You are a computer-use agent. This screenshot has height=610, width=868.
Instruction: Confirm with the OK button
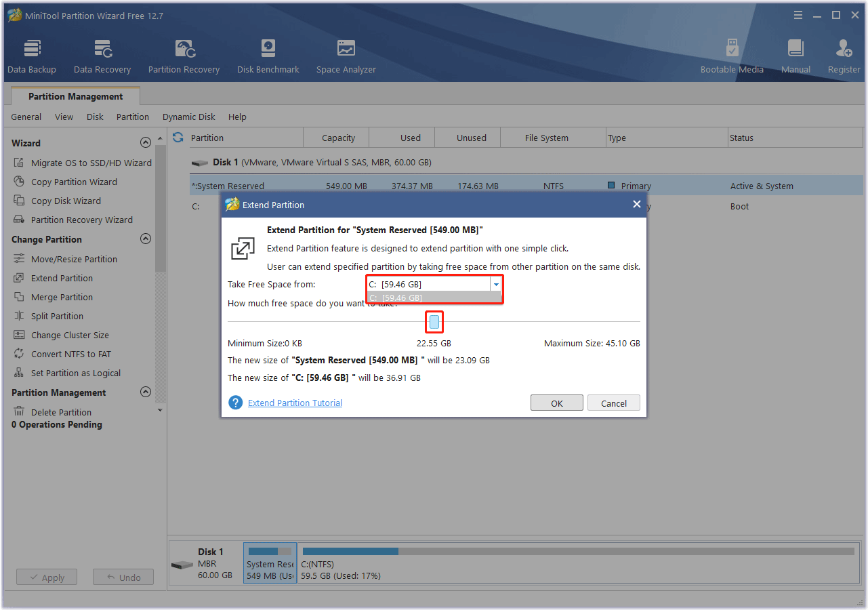point(557,403)
